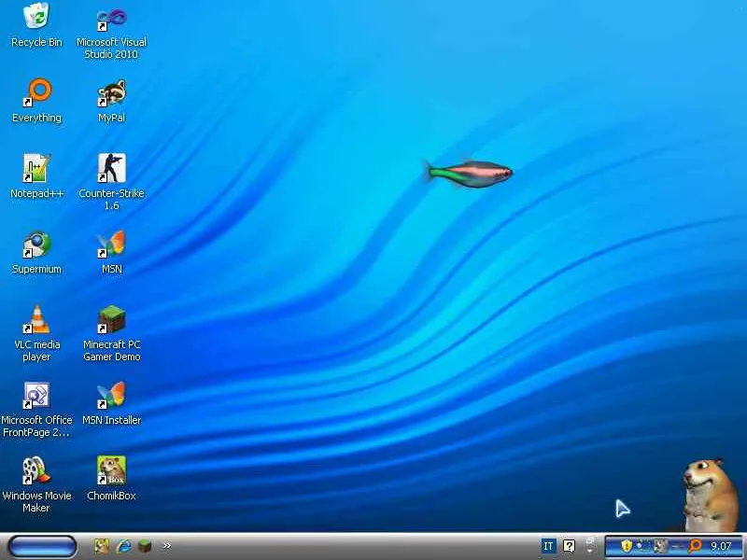
Task: Expand the Quick Launch overflow chevron
Action: coord(167,546)
